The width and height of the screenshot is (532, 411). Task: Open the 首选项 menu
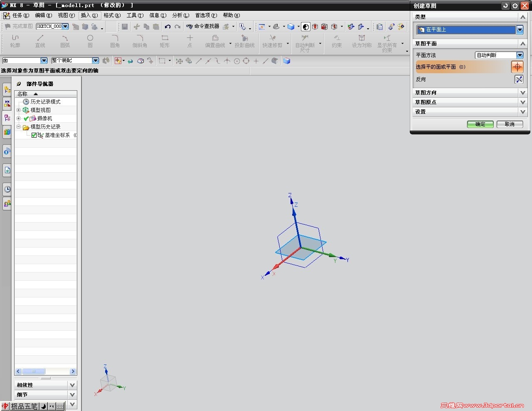point(206,15)
